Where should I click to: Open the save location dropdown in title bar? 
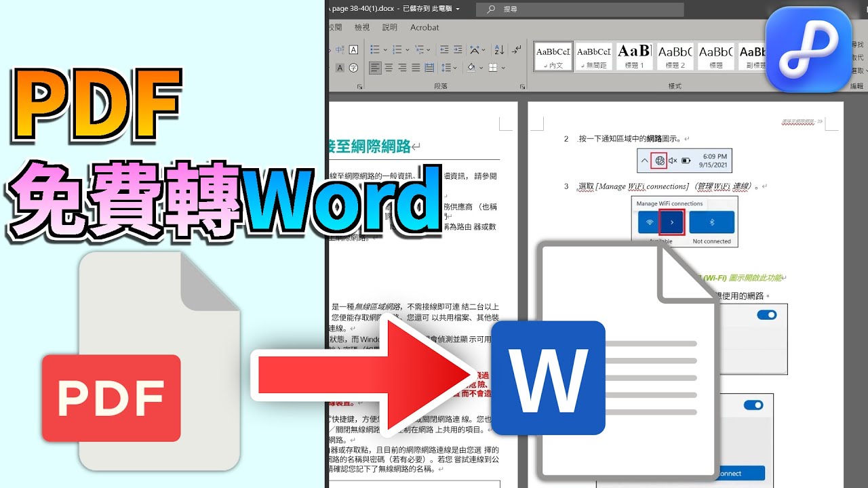pyautogui.click(x=458, y=9)
